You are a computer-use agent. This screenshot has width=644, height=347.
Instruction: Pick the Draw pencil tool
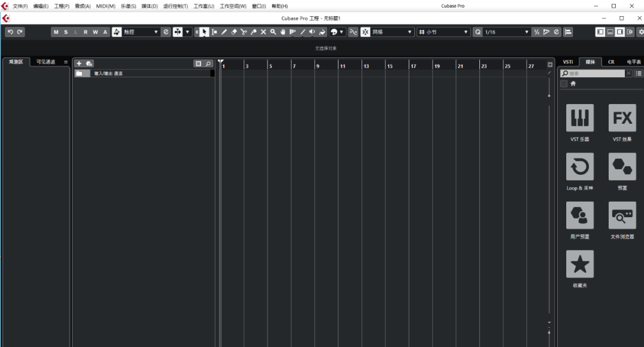tap(224, 32)
